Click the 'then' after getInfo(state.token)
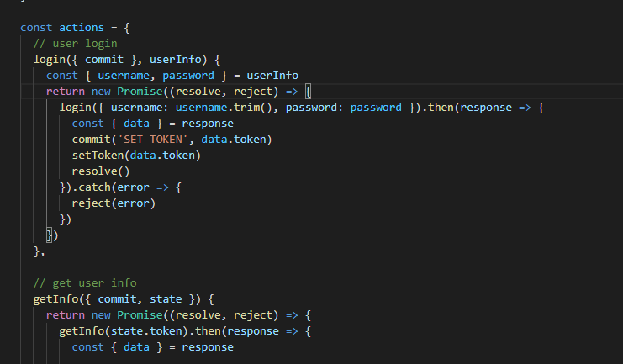Viewport: 623px width, 364px height. pyautogui.click(x=208, y=331)
